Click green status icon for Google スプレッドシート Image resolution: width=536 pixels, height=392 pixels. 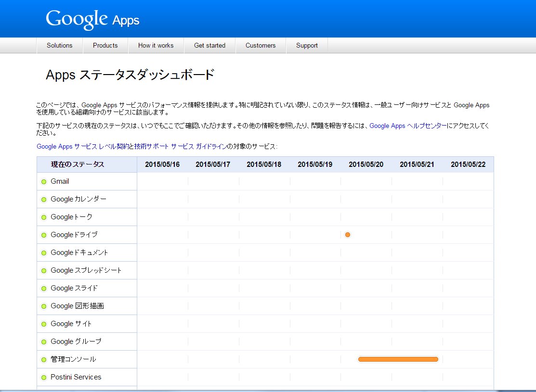point(44,271)
